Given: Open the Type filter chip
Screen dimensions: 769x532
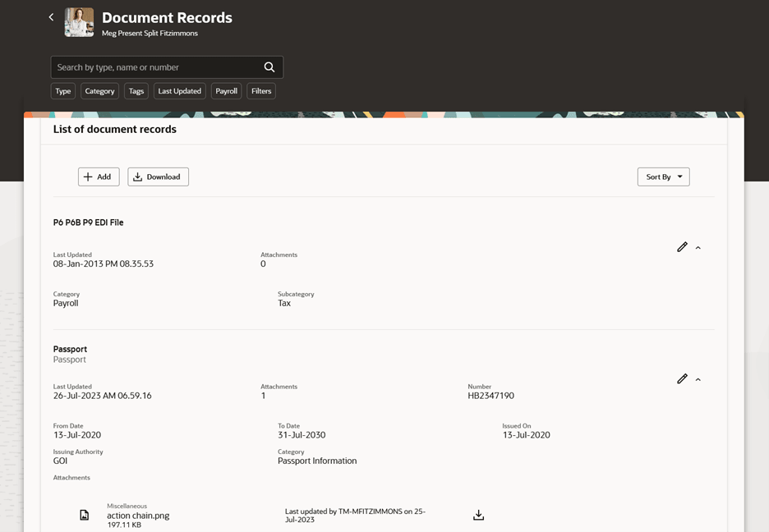Looking at the screenshot, I should (x=62, y=91).
